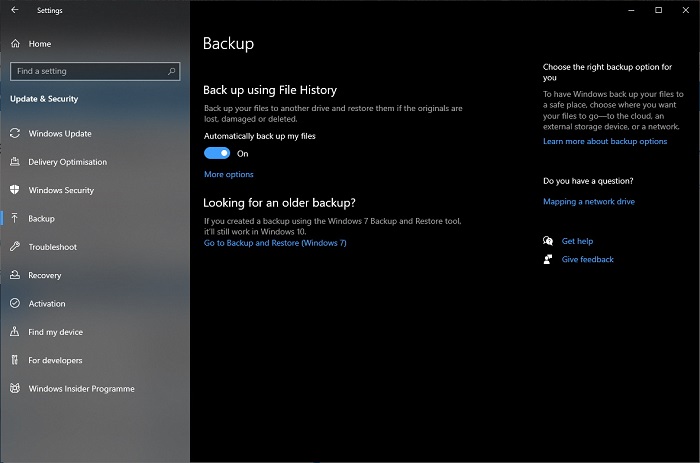The image size is (700, 463).
Task: Go to Backup and Restore (Windows 7)
Action: coord(275,243)
